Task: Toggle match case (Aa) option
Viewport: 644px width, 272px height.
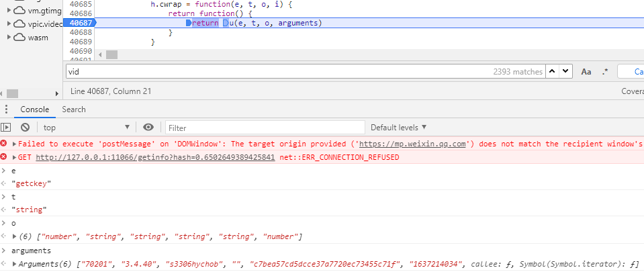Action: [586, 71]
